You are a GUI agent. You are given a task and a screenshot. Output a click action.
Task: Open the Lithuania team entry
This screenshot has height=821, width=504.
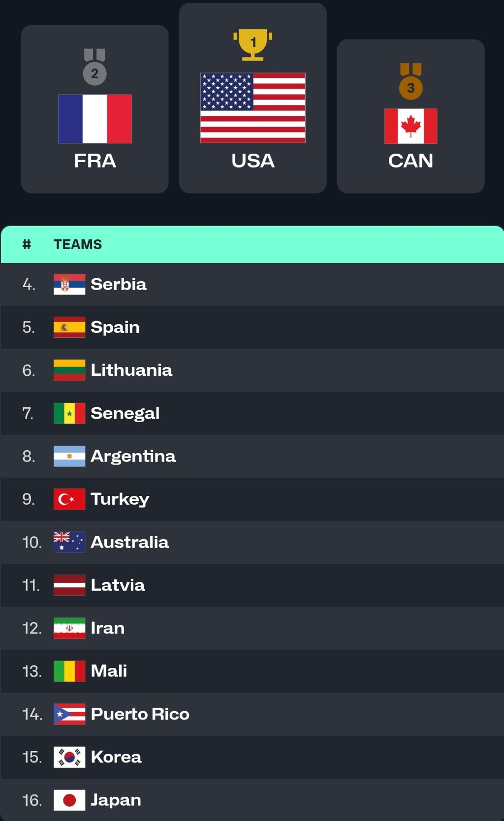(131, 370)
